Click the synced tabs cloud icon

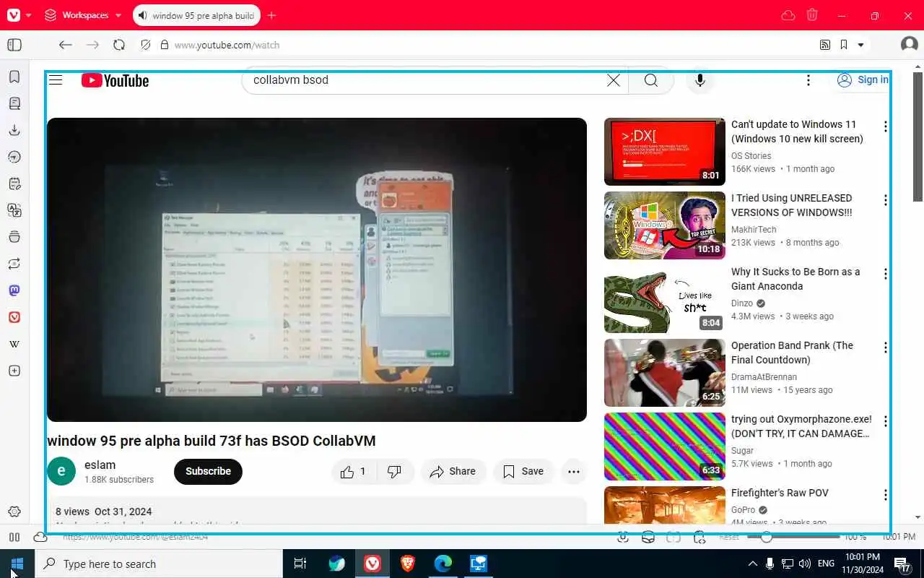point(788,15)
